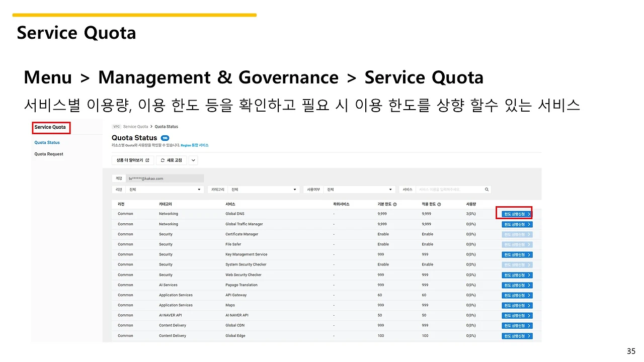The width and height of the screenshot is (644, 362).
Task: Request a limit increase for Global CDN
Action: tap(517, 326)
